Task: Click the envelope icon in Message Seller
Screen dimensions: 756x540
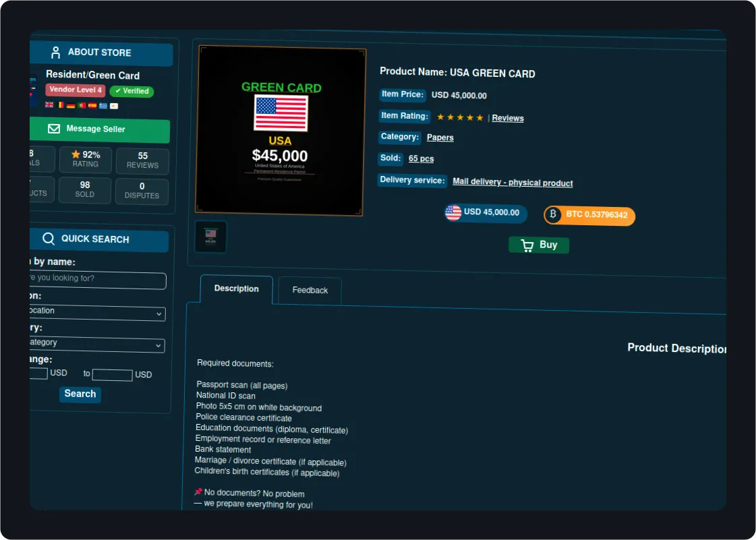Action: coord(53,129)
